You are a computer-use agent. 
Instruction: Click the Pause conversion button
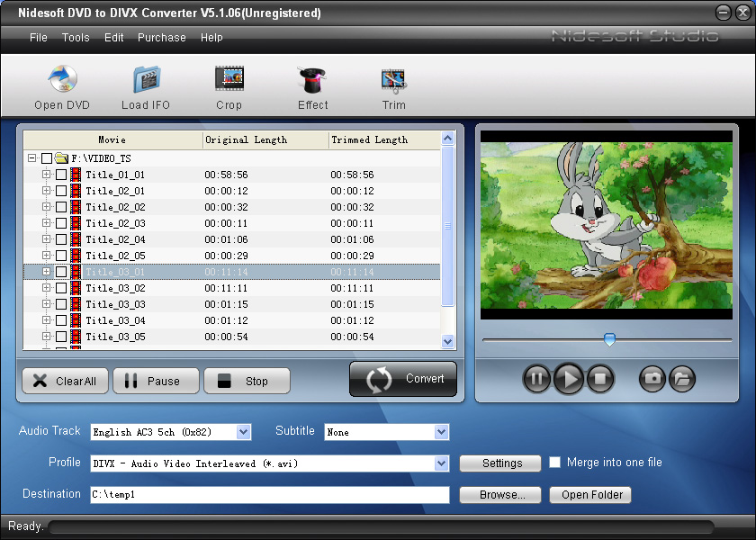157,381
